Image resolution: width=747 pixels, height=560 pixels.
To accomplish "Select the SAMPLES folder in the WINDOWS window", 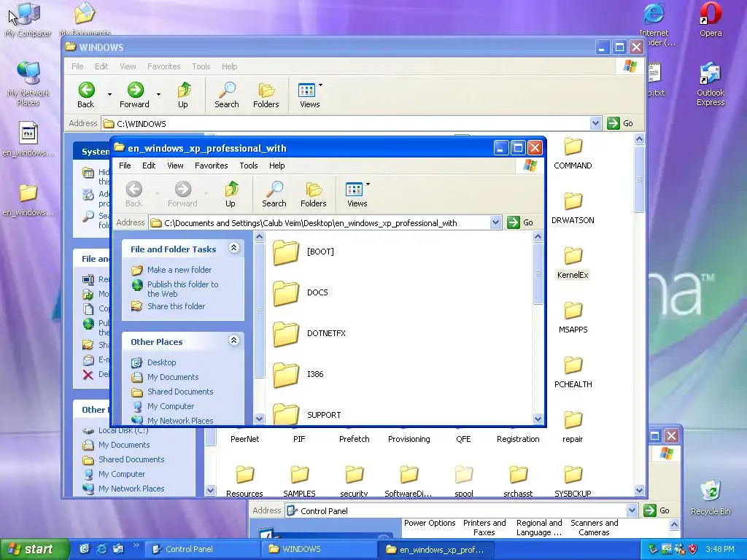I will [x=299, y=481].
